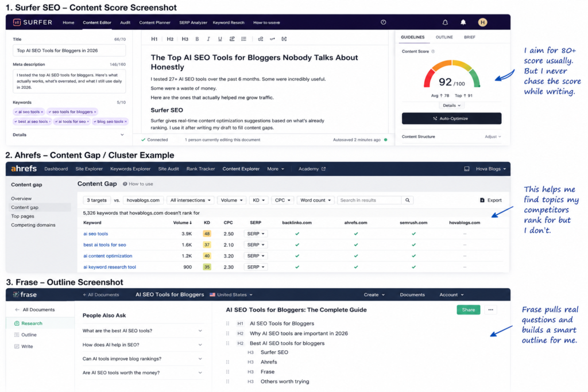Open Research in Frase sidebar
Image resolution: width=588 pixels, height=392 pixels.
[28, 324]
